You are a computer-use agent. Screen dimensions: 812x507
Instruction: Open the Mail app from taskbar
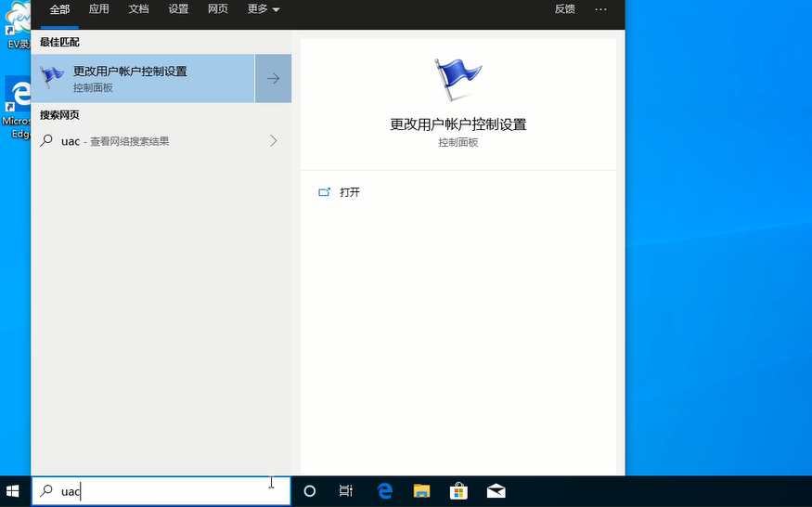496,491
